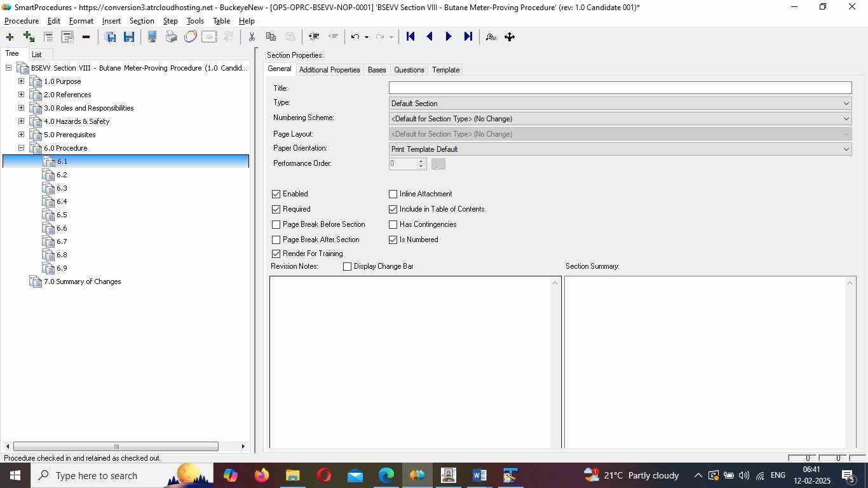Open the Section menu
Image resolution: width=868 pixels, height=488 pixels.
point(142,21)
